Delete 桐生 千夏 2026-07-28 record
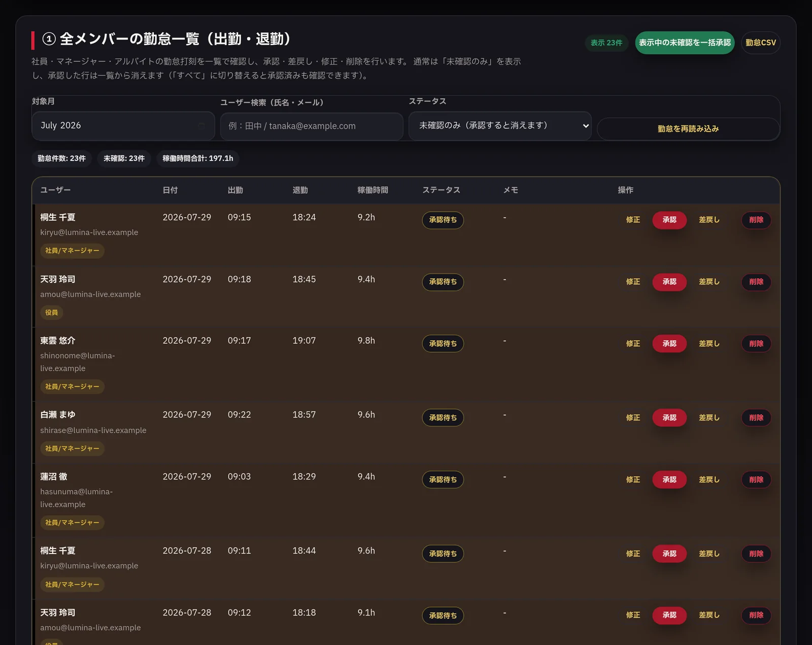Screen dimensions: 812x645 click(756, 554)
